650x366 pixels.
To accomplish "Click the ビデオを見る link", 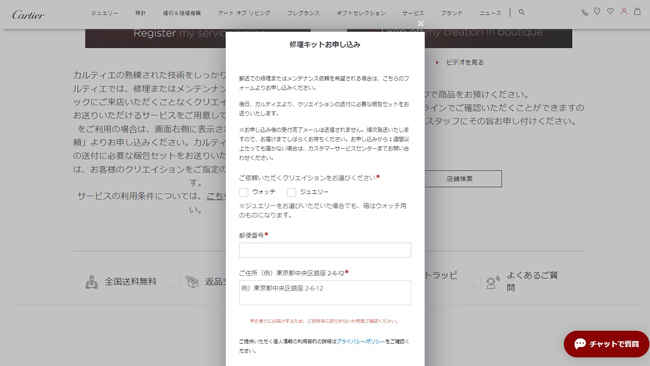I will [465, 63].
